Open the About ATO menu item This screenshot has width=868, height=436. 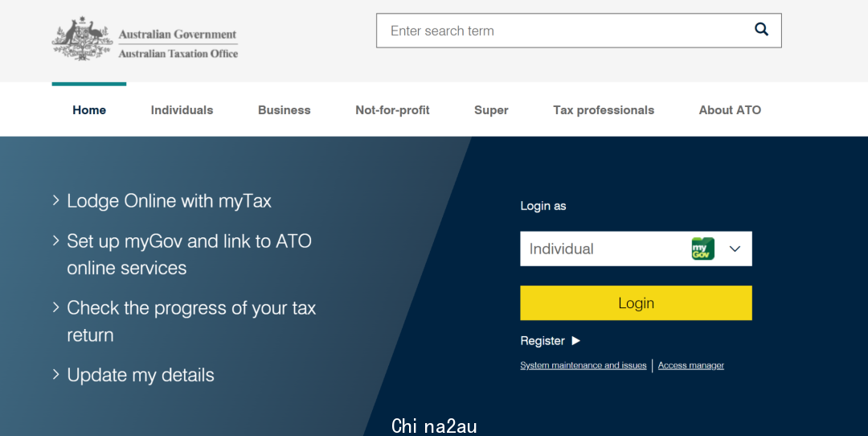click(730, 110)
